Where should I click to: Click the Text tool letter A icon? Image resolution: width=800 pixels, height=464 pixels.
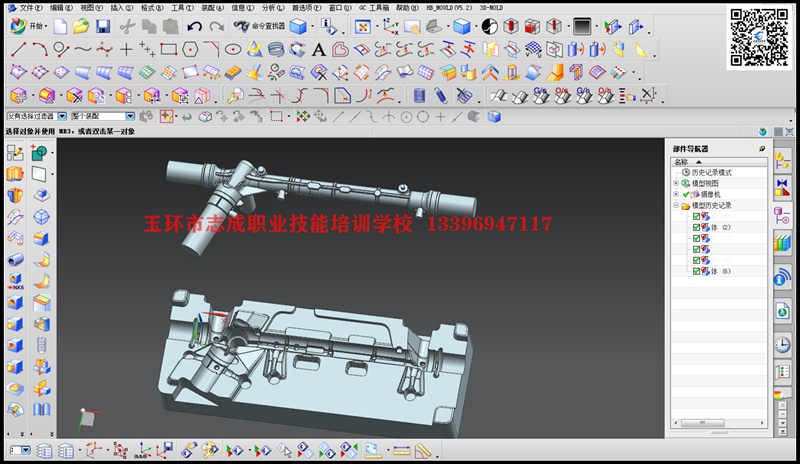click(x=319, y=50)
